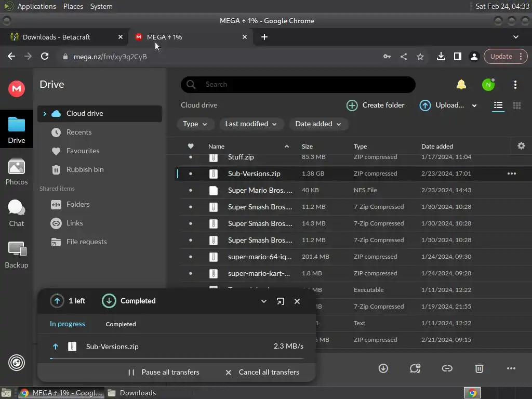Collapse the transfers widget with chevron
The image size is (532, 399).
(263, 301)
